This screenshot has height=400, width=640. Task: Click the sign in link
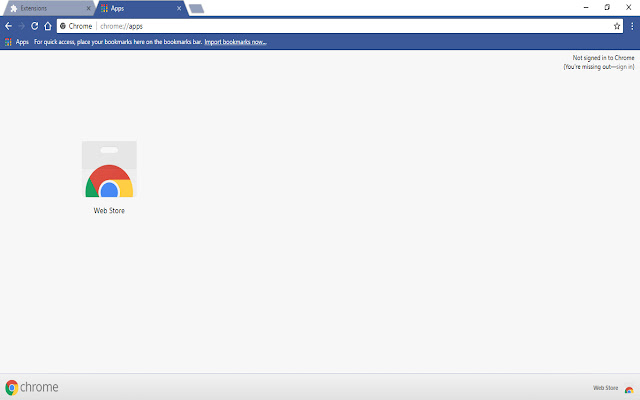click(x=625, y=67)
